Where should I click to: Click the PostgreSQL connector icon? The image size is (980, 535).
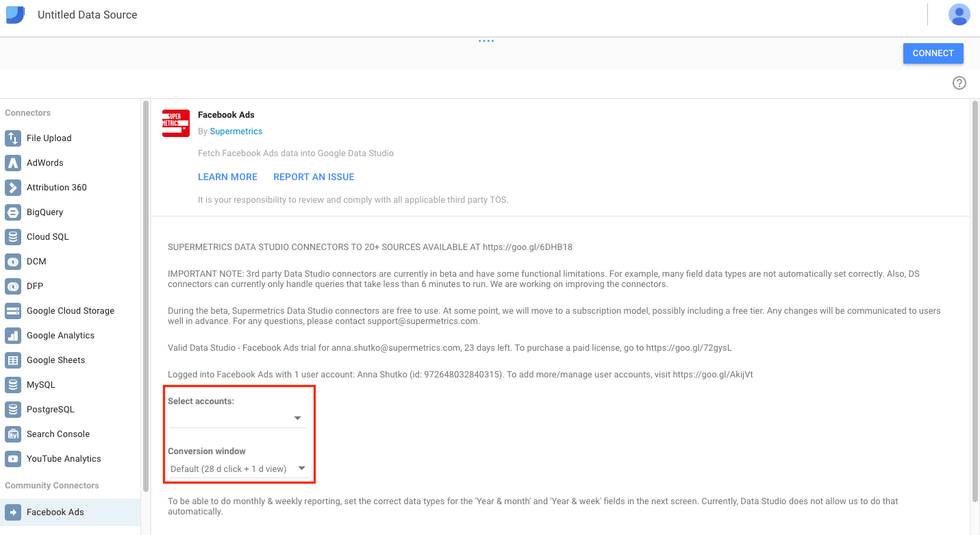pyautogui.click(x=13, y=410)
